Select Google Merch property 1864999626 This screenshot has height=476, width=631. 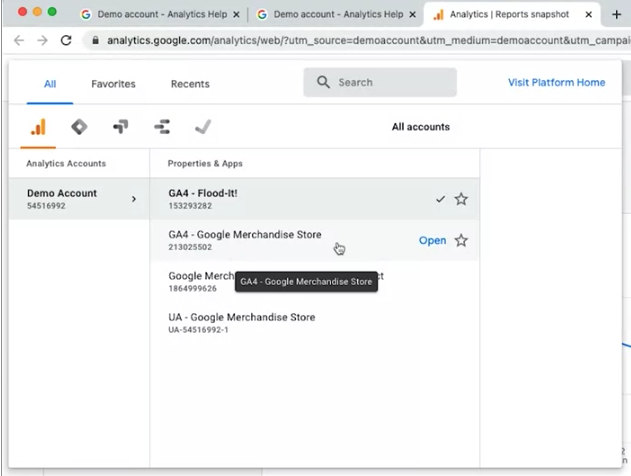(x=314, y=282)
